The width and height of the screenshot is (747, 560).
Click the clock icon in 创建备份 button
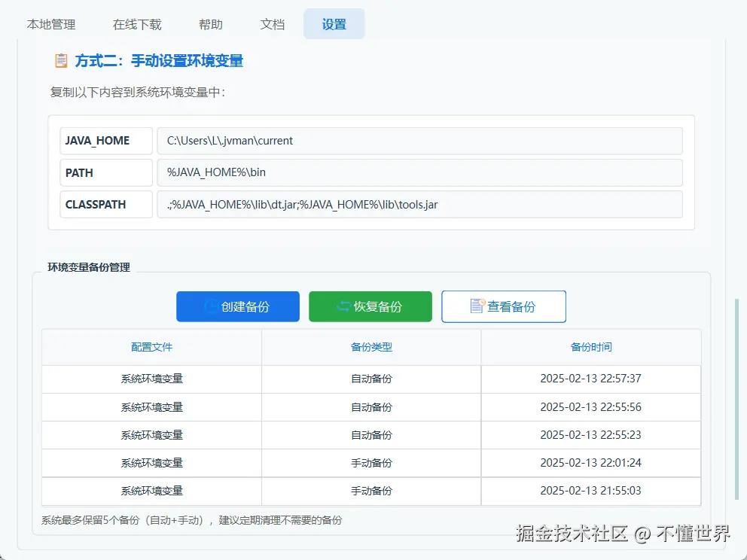click(211, 306)
